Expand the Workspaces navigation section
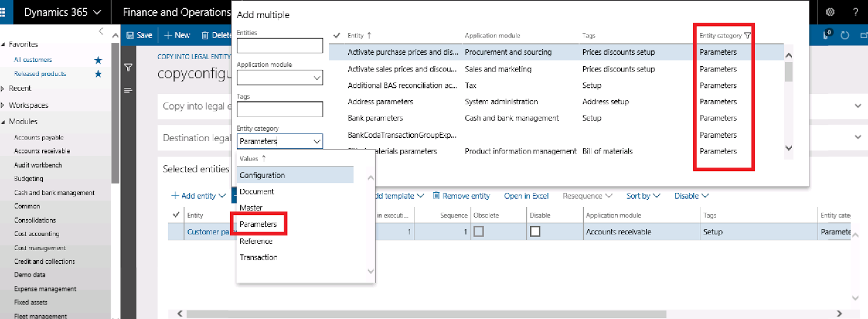 (x=28, y=105)
